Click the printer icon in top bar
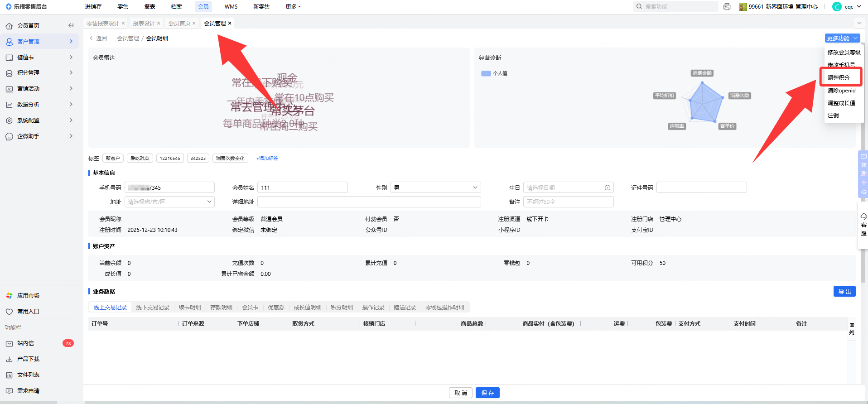 727,7
